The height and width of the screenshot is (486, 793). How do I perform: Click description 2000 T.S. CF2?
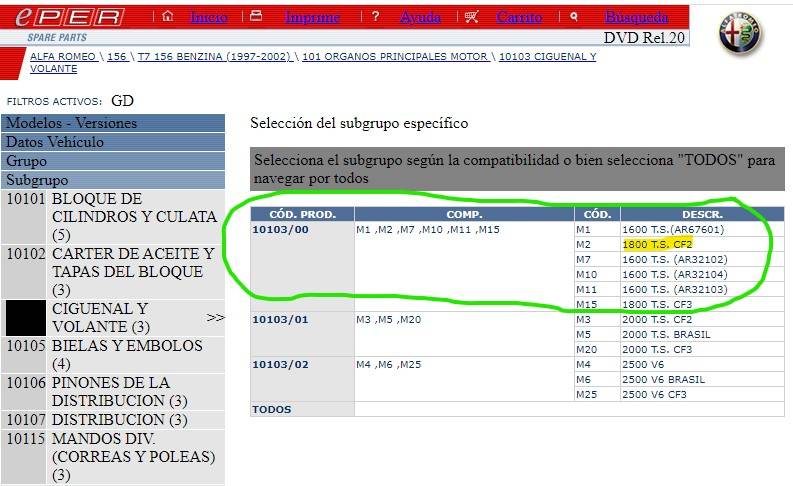(657, 320)
